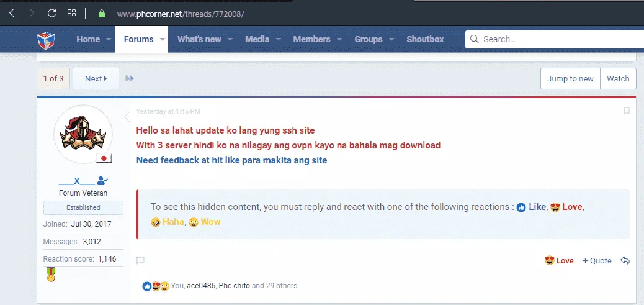
Task: Click the browser forward arrow
Action: (32, 13)
